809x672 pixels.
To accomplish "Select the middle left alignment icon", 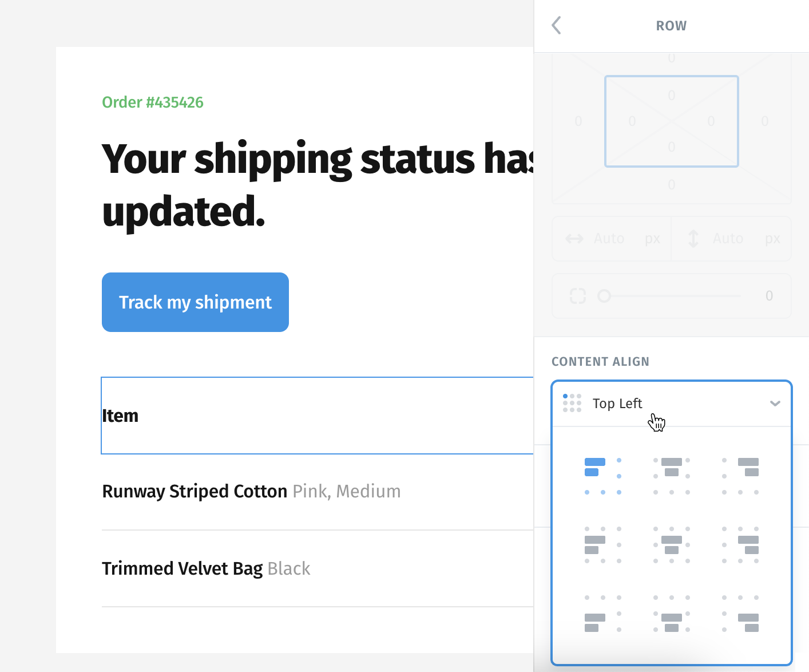I will pyautogui.click(x=603, y=544).
